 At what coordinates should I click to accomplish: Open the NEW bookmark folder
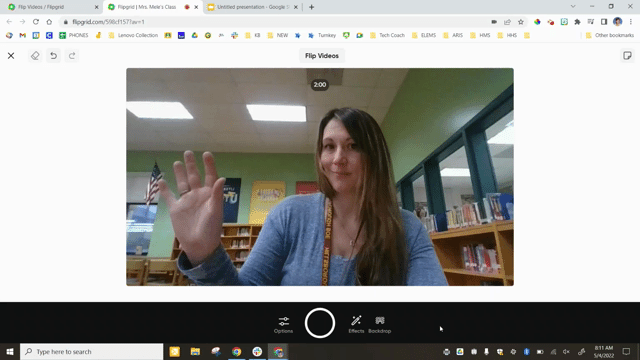coord(278,36)
